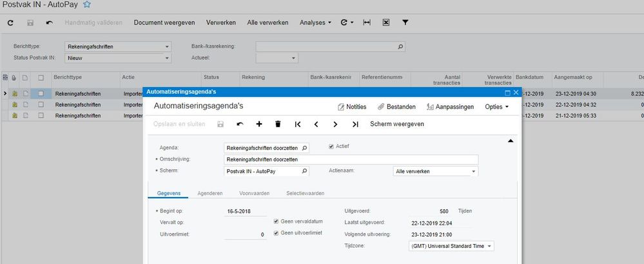Click grid column configuration icon
Viewport: 644px width, 264px height.
click(5, 77)
